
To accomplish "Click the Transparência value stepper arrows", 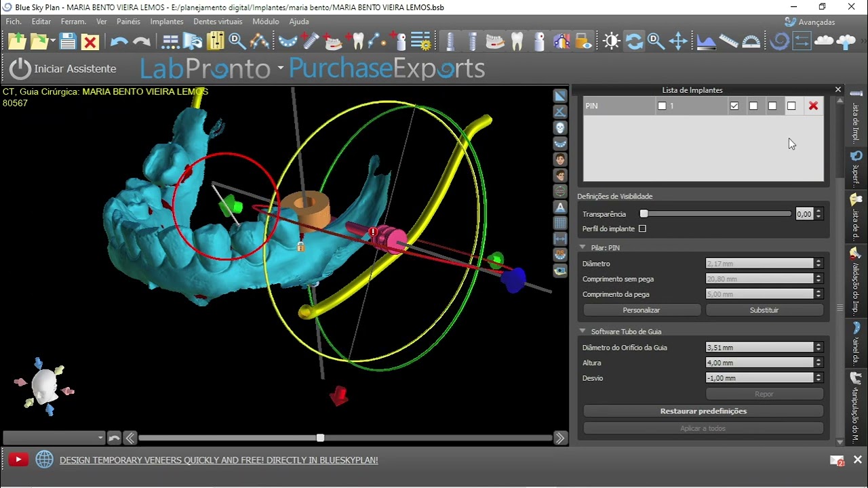I will coord(818,214).
